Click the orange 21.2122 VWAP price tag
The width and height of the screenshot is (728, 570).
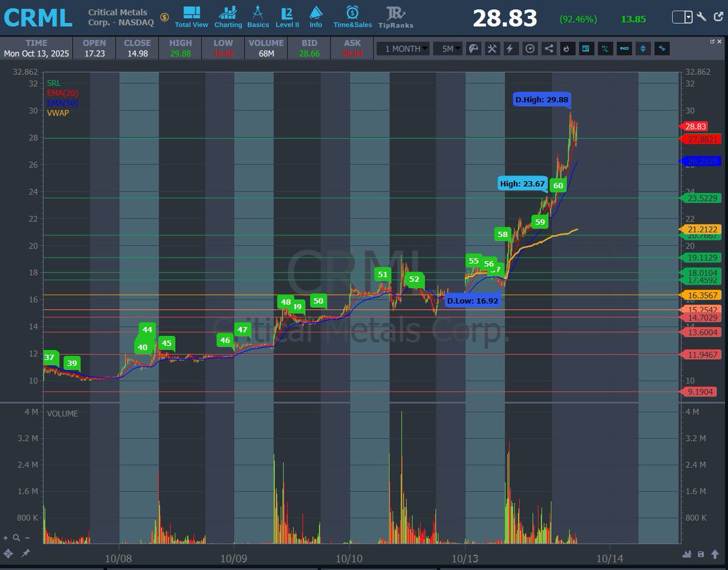701,229
